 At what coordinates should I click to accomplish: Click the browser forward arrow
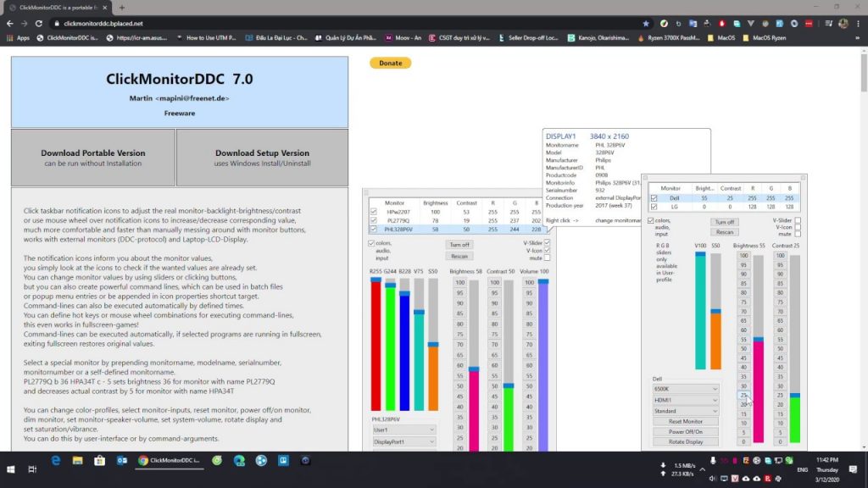click(x=24, y=24)
